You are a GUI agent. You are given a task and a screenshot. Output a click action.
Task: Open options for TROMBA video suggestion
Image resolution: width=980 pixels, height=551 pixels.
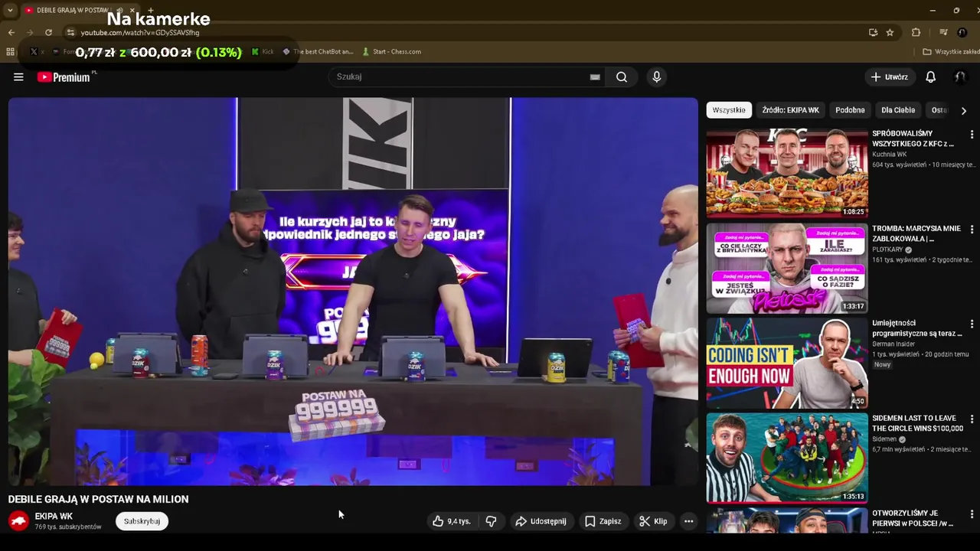pyautogui.click(x=972, y=230)
